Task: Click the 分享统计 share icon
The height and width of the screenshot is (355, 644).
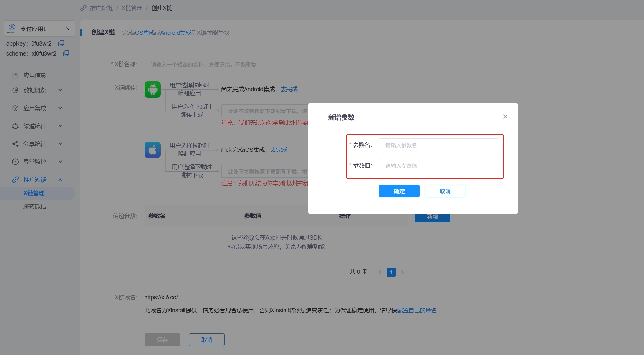Action: tap(15, 144)
